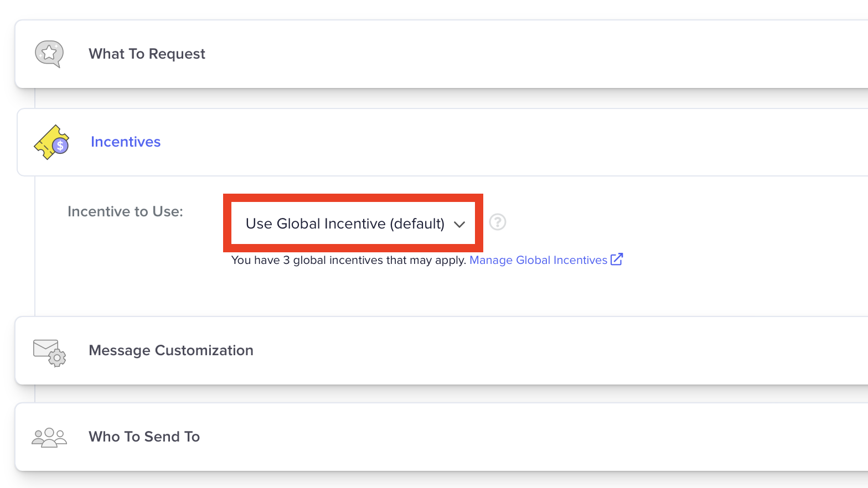This screenshot has height=488, width=868.
Task: Click the Incentives ticket coupon icon
Action: tap(51, 142)
